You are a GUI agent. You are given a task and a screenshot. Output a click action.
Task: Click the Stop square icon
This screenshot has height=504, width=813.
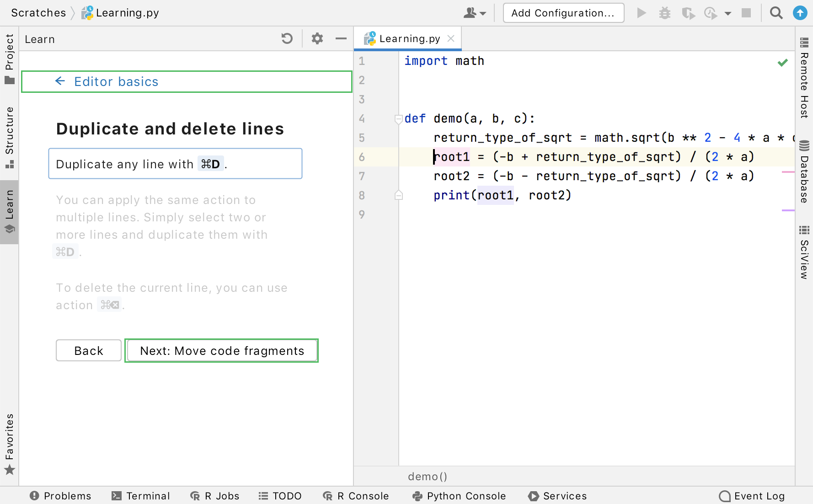coord(746,13)
